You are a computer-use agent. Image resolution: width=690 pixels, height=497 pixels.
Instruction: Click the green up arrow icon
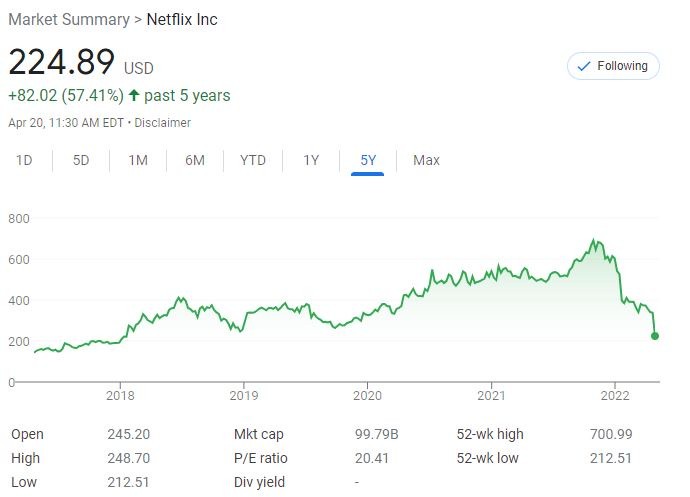(134, 96)
